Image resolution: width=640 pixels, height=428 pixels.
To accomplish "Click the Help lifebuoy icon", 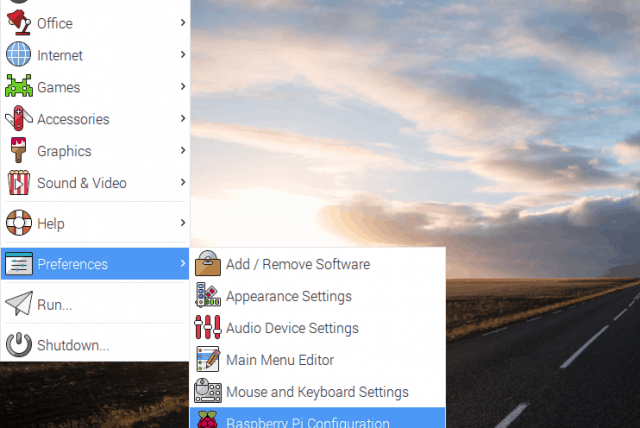I will pos(18,224).
